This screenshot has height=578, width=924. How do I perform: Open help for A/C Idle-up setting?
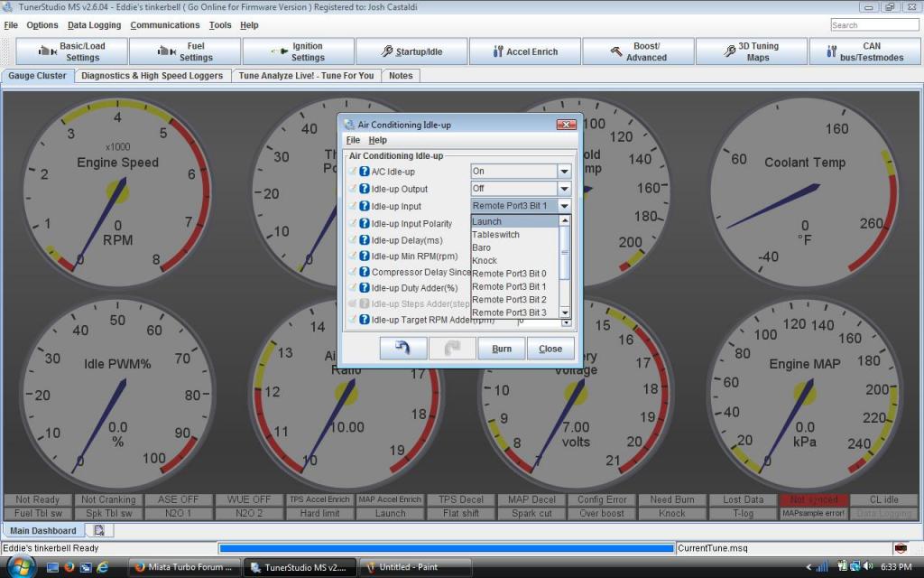pyautogui.click(x=365, y=172)
